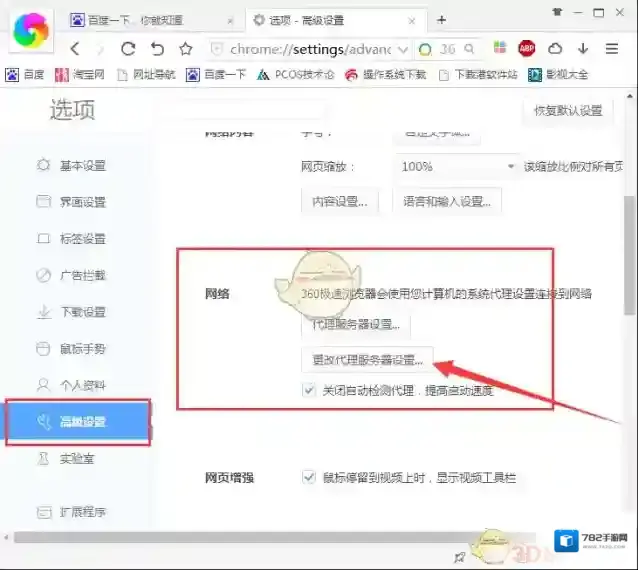The height and width of the screenshot is (570, 638).
Task: Open 广告拦截 in the sidebar
Action: pos(71,275)
